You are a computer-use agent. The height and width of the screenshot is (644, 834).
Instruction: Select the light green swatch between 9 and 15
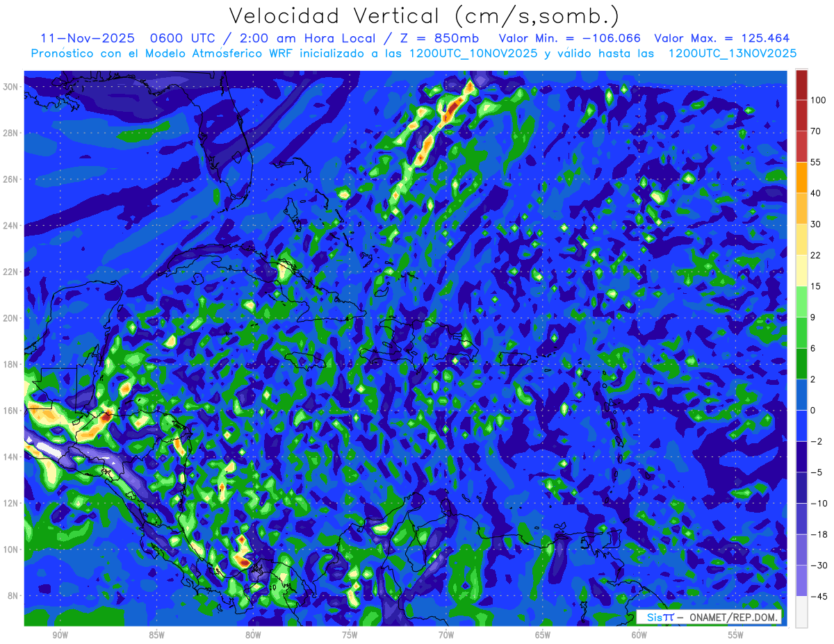click(801, 302)
